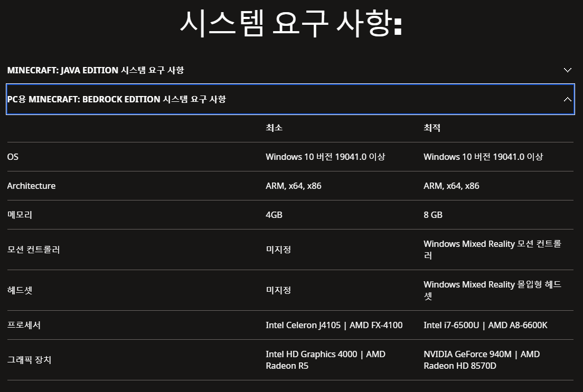
Task: Open MINECRAFT: JAVA EDITION 시스템 요구 사항 section
Action: [x=290, y=70]
